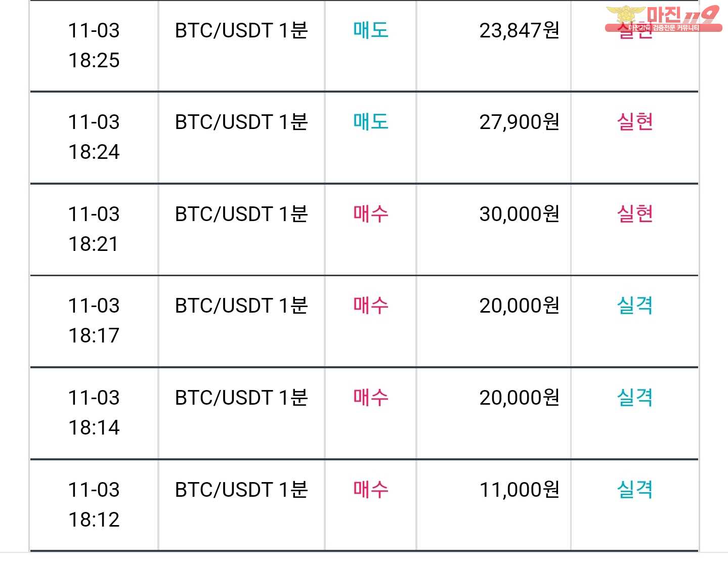The width and height of the screenshot is (728, 561).
Task: Click 실현 result in 18:24 row
Action: 635,122
